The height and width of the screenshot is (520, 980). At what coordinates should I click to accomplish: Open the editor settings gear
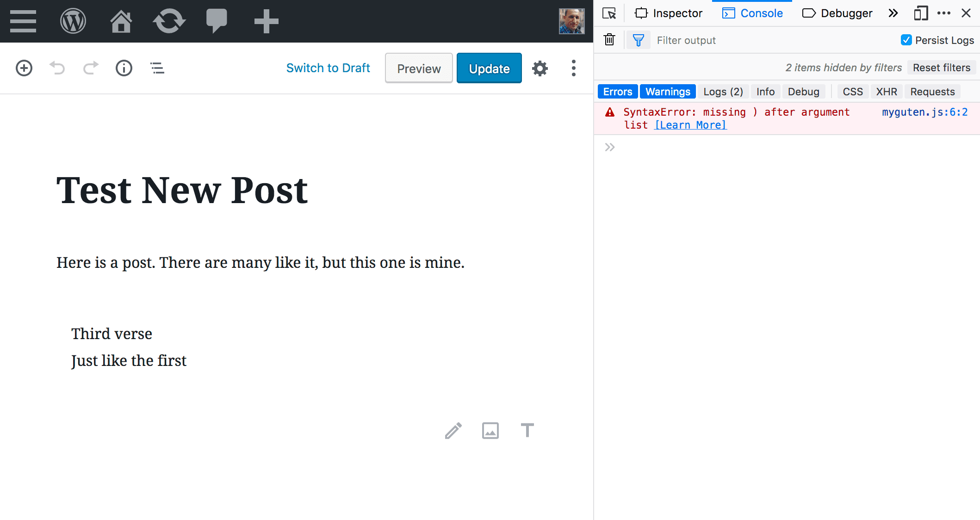(540, 68)
